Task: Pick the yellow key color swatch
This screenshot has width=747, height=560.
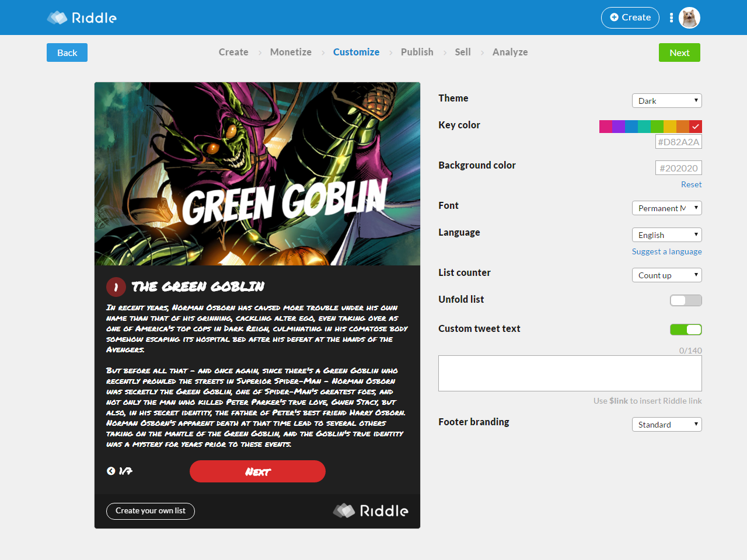Action: 670,127
